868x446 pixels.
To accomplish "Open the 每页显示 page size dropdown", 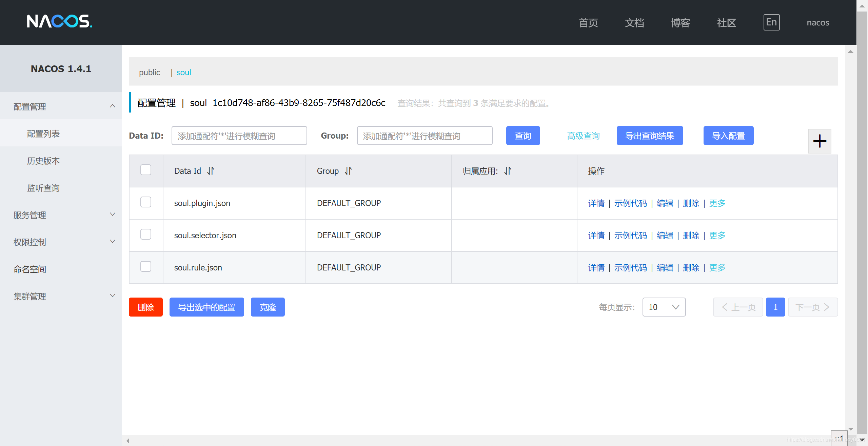I will pos(664,307).
